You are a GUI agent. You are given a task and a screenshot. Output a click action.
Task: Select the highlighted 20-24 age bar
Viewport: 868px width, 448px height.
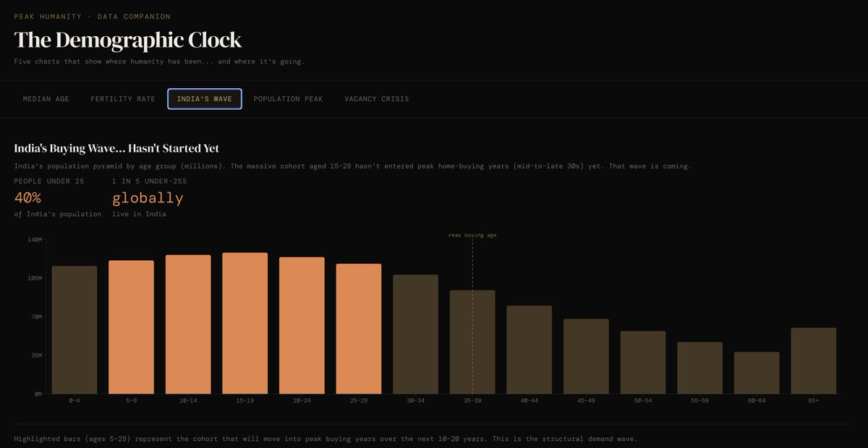[x=302, y=326]
